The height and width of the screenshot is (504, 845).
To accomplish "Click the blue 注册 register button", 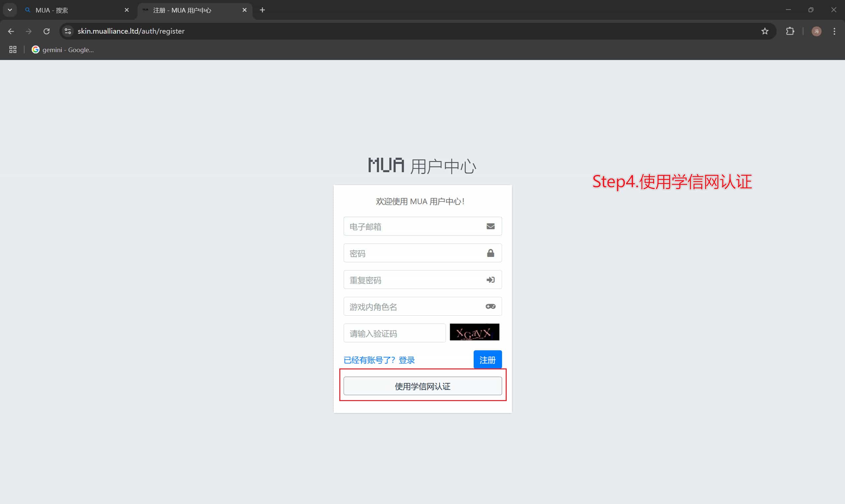I will click(x=488, y=360).
